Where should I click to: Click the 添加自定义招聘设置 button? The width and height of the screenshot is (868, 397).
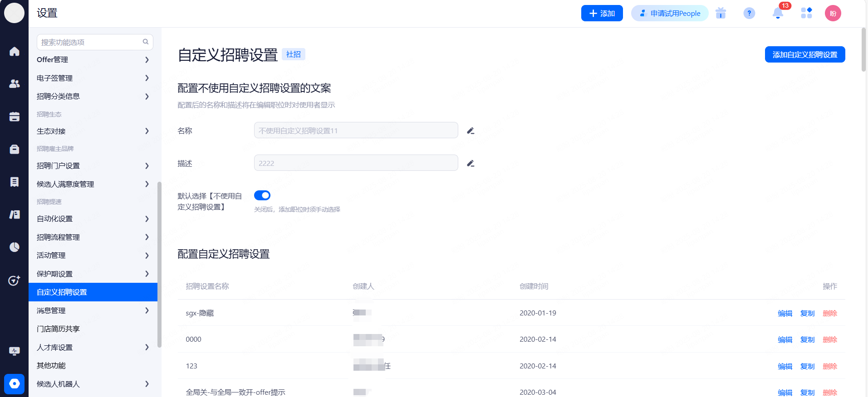pyautogui.click(x=804, y=55)
